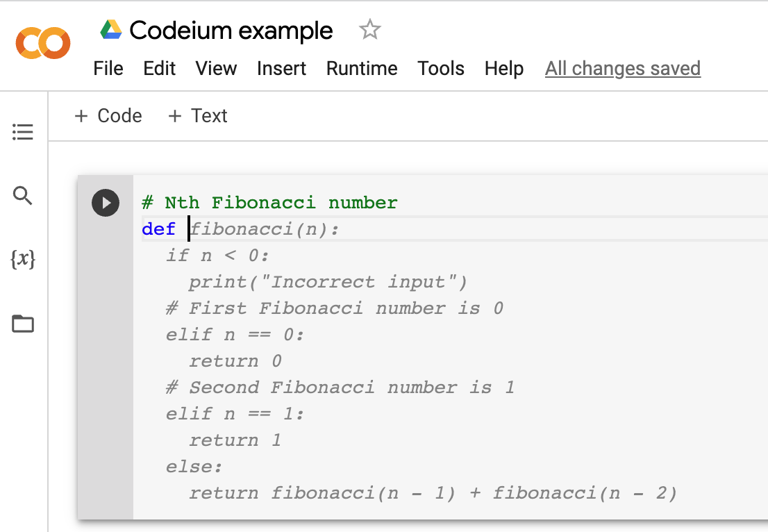The width and height of the screenshot is (768, 532).
Task: Add a new Code cell
Action: coord(108,116)
